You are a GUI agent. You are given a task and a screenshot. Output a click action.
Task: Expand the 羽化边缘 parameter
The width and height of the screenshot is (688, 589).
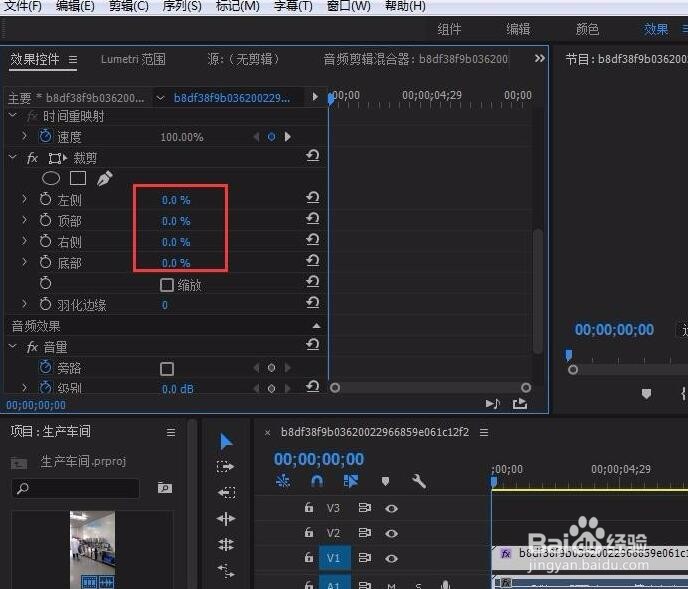[24, 304]
